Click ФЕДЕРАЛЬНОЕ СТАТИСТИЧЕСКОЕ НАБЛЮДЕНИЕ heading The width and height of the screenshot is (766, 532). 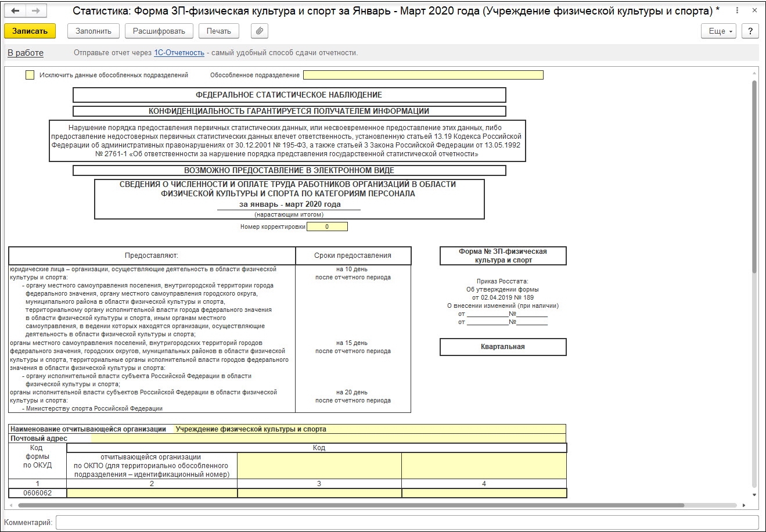289,95
